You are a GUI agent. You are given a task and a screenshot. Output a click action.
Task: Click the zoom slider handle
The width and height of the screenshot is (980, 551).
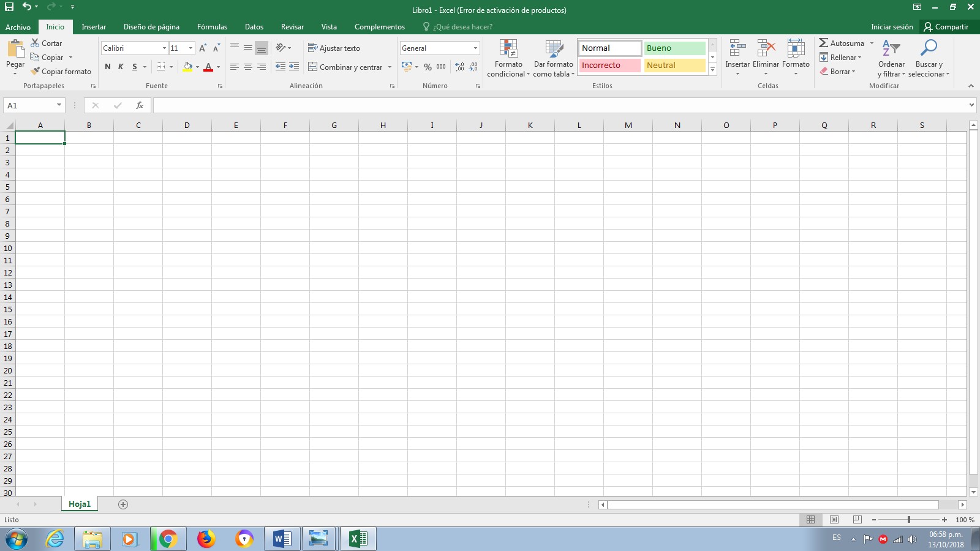(x=909, y=520)
